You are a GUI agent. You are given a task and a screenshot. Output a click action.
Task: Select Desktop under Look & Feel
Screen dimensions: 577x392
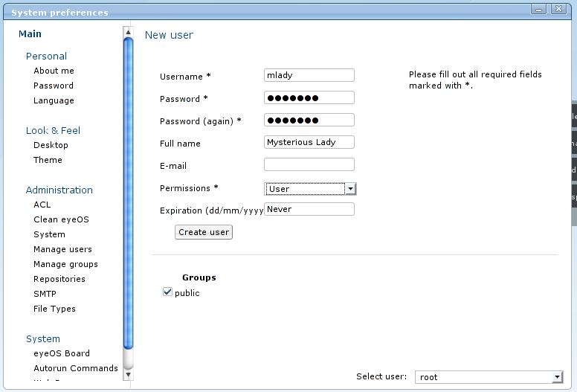[x=51, y=145]
